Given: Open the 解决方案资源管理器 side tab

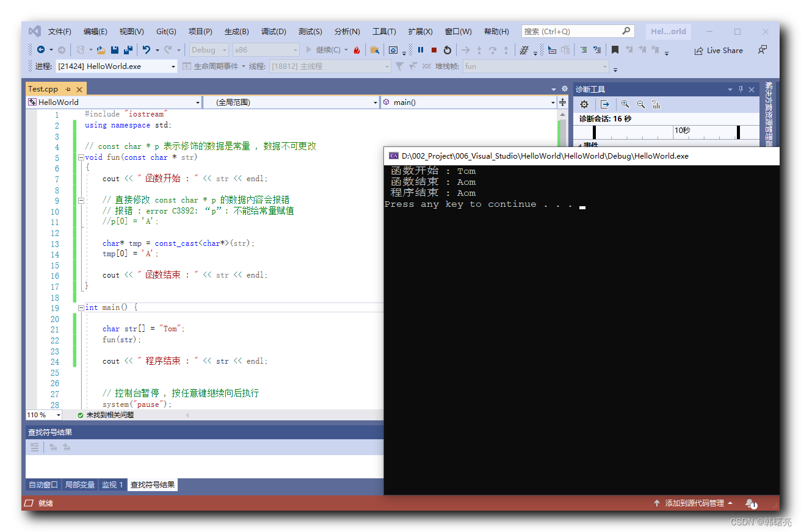Looking at the screenshot, I should click(x=769, y=115).
